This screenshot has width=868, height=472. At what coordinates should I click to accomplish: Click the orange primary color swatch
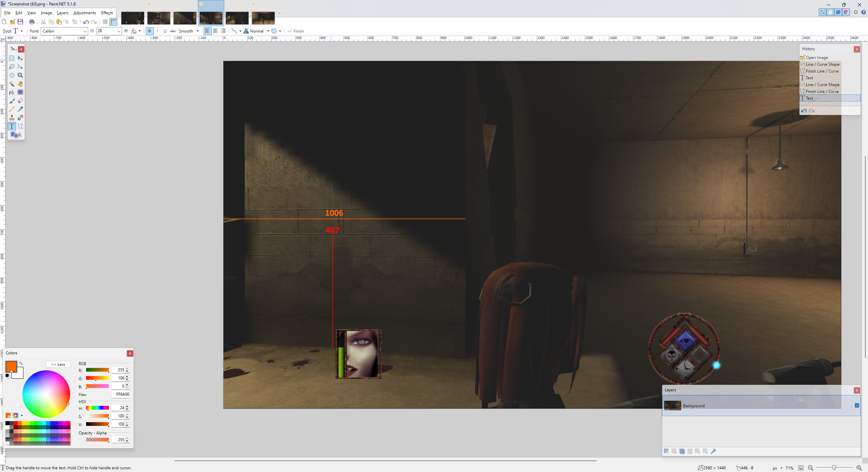click(x=11, y=366)
